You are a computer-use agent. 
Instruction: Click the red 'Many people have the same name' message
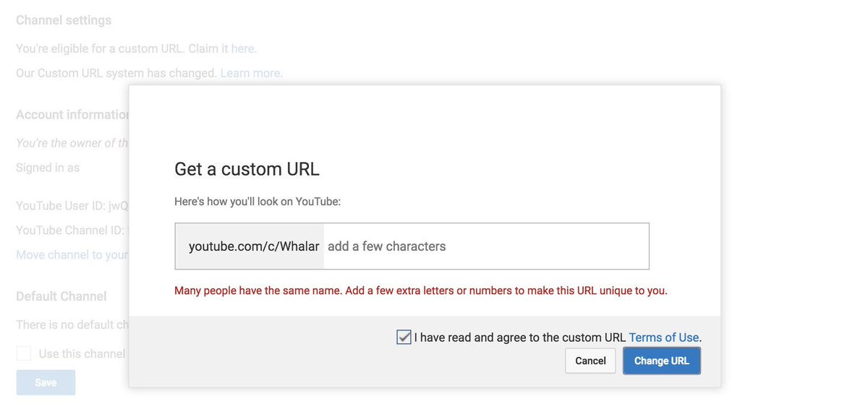[420, 291]
